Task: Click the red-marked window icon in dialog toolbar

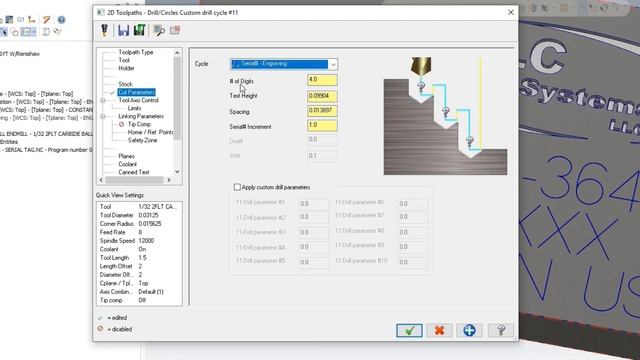Action: [175, 30]
